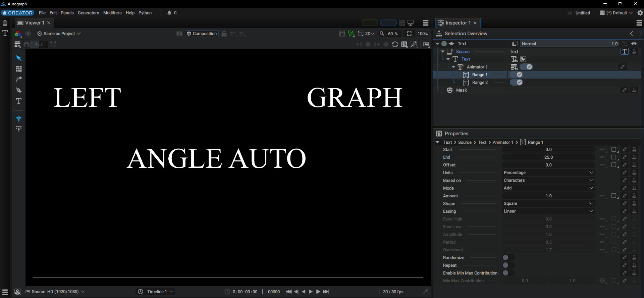Go to the first frame
Image resolution: width=644 pixels, height=298 pixels.
click(288, 292)
